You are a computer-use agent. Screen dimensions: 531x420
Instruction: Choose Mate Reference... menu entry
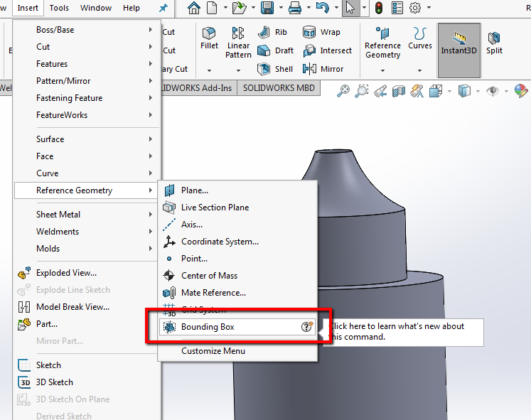point(237,293)
